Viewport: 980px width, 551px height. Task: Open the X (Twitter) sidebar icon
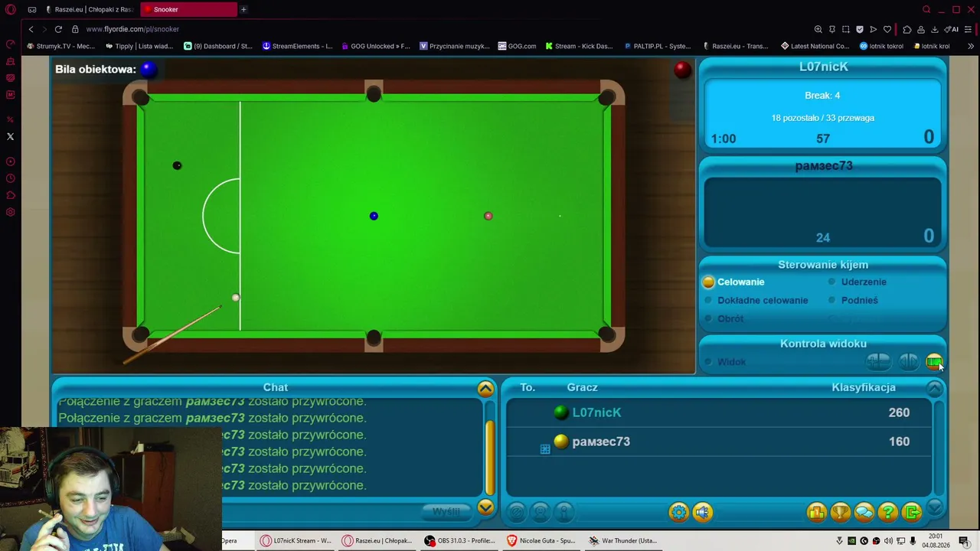click(x=11, y=136)
